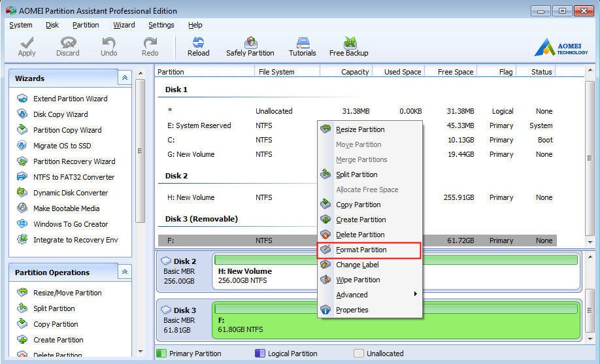Screen dimensions: 600x364
Task: Open the Disk Copy Wizard
Action: pyautogui.click(x=52, y=114)
